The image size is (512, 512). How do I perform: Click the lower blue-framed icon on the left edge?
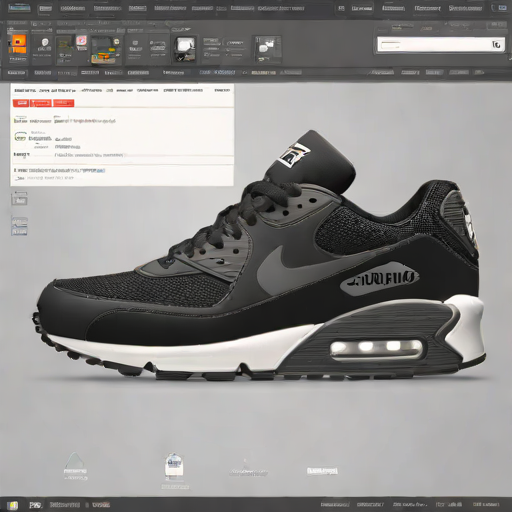[x=19, y=226]
